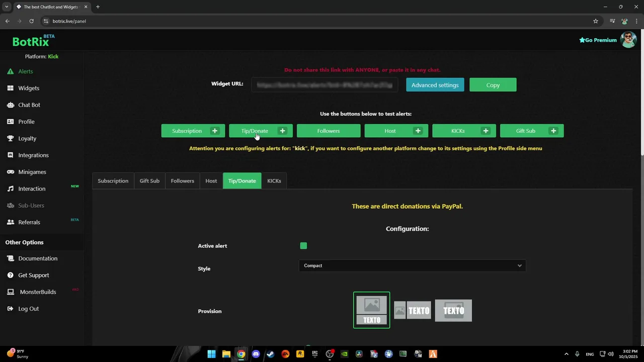Screen dimensions: 644x362
Task: Select text-over-image provision layout
Action: click(x=453, y=310)
